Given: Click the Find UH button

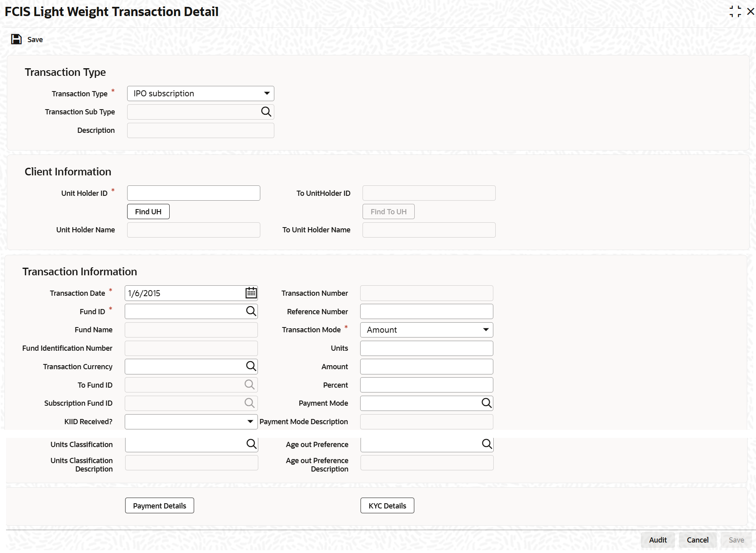Looking at the screenshot, I should [x=148, y=211].
